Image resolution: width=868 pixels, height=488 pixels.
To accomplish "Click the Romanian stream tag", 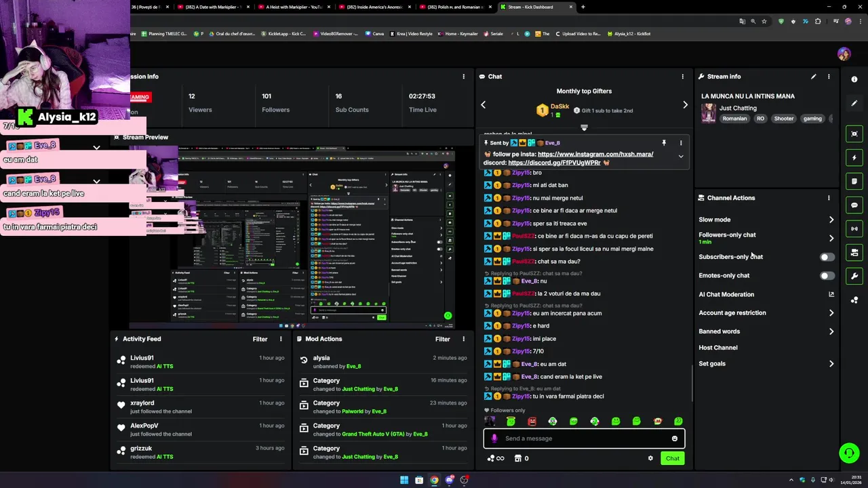I will click(x=734, y=119).
